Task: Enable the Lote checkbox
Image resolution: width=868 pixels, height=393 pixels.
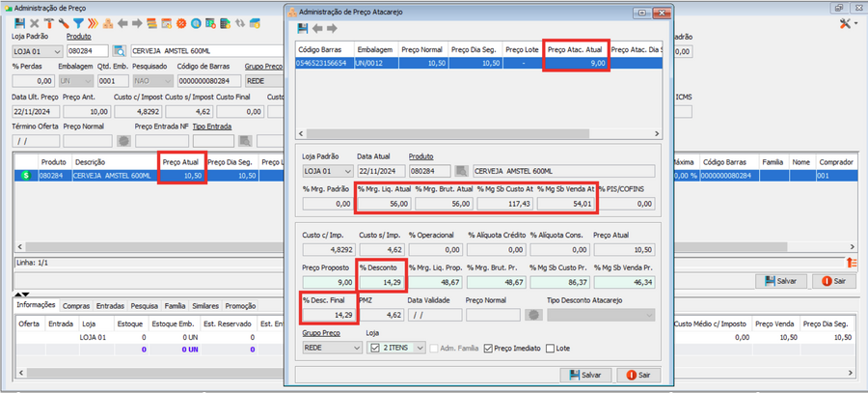Action: click(x=551, y=348)
